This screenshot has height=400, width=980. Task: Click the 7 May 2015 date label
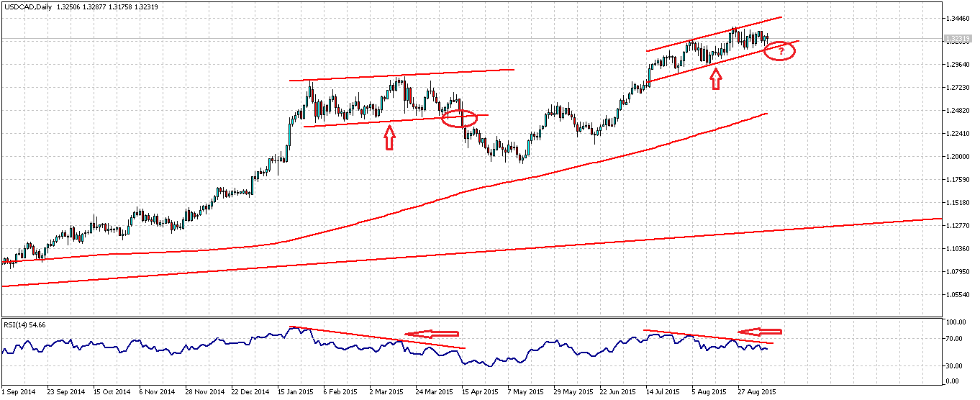tap(525, 392)
